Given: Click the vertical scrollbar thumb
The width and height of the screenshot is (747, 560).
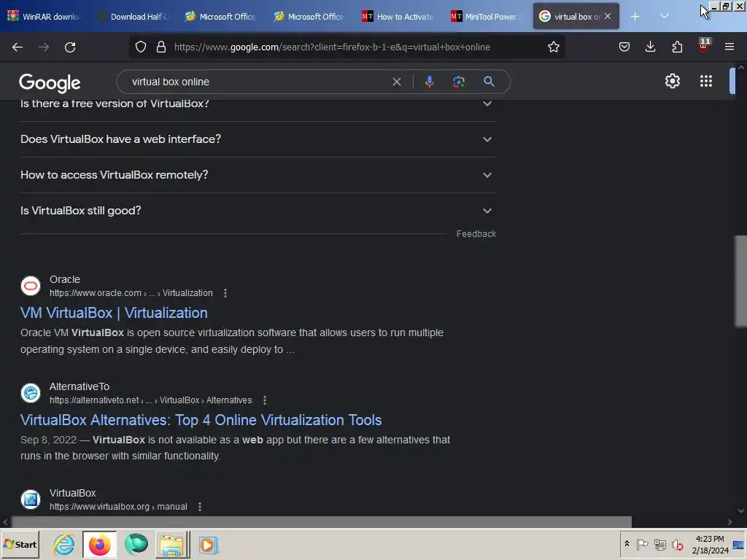Looking at the screenshot, I should (741, 281).
